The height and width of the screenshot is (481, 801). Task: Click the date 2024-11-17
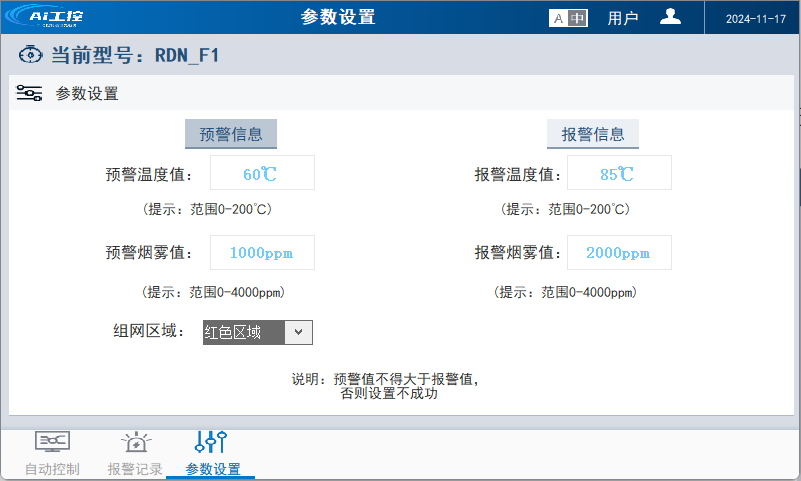756,19
